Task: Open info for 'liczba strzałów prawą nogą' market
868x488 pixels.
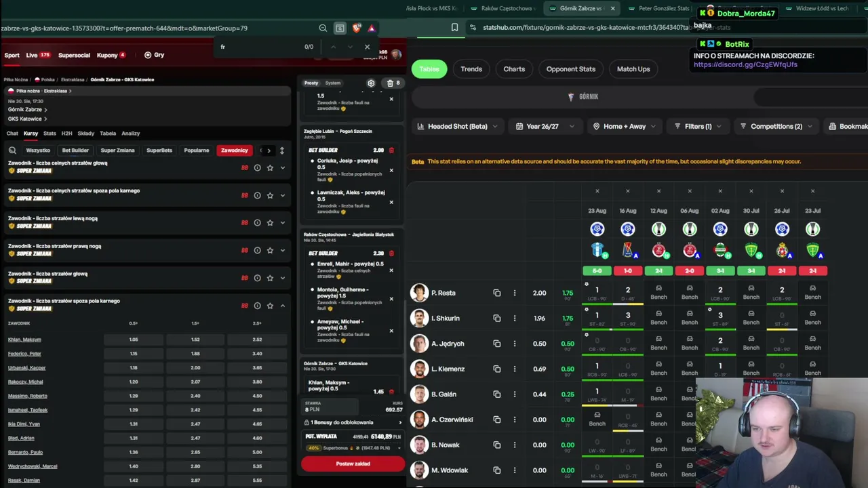Action: point(257,251)
